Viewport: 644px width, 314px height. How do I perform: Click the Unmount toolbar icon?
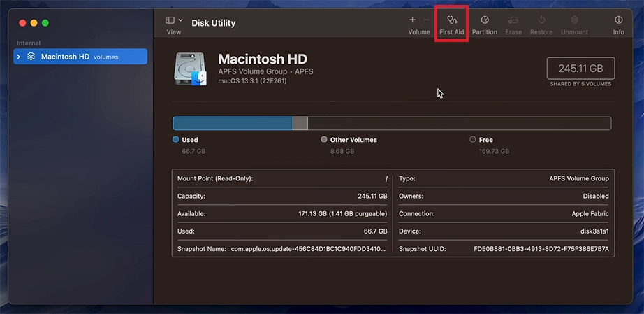click(x=575, y=20)
